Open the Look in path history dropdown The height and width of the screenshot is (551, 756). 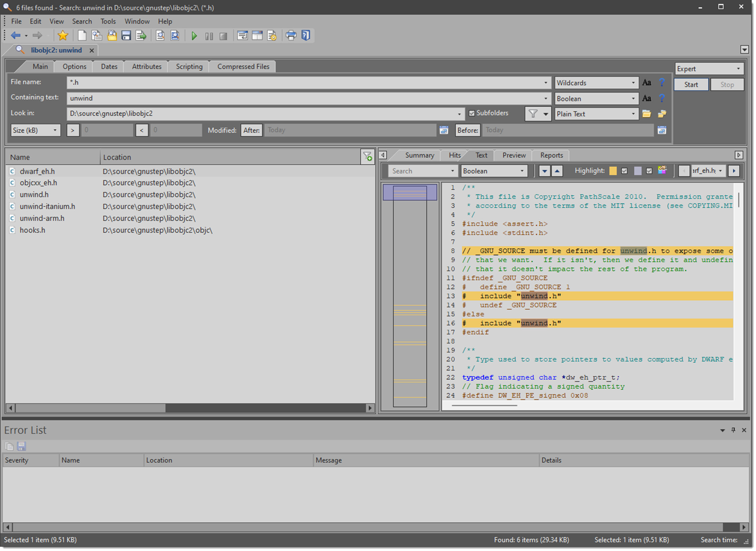coord(459,114)
